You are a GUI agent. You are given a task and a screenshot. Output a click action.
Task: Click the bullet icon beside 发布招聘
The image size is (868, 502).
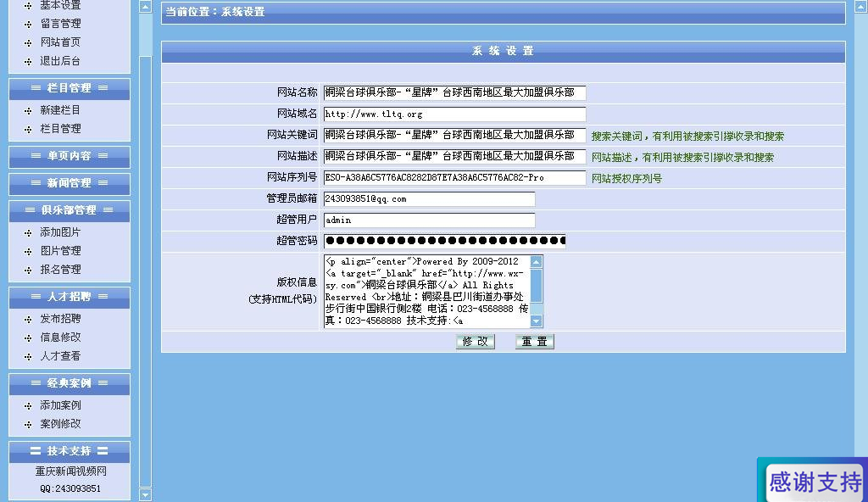[28, 320]
